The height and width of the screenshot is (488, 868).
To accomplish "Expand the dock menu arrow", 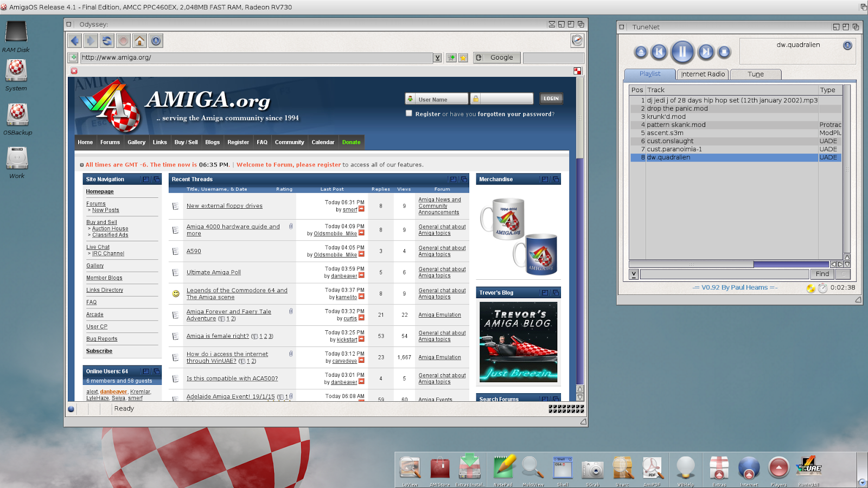I will pos(862,481).
